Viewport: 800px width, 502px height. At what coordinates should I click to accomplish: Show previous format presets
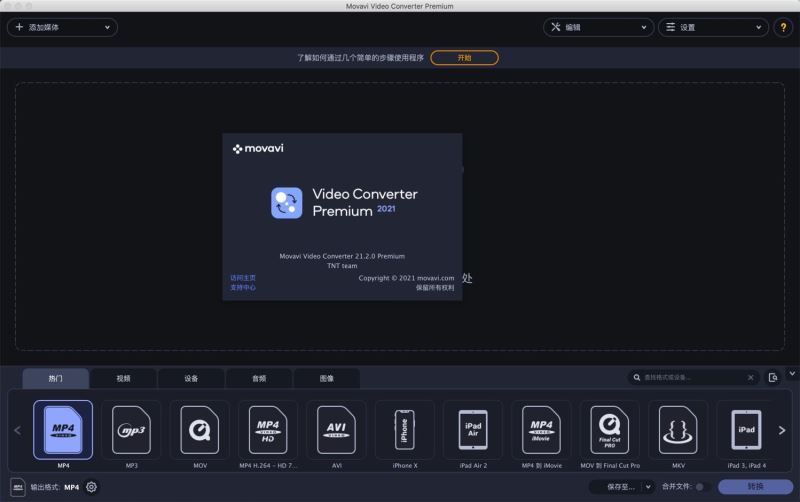17,431
